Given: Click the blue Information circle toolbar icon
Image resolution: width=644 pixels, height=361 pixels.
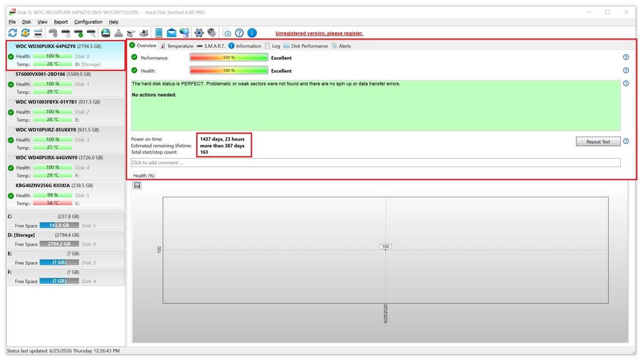Looking at the screenshot, I should 252,33.
